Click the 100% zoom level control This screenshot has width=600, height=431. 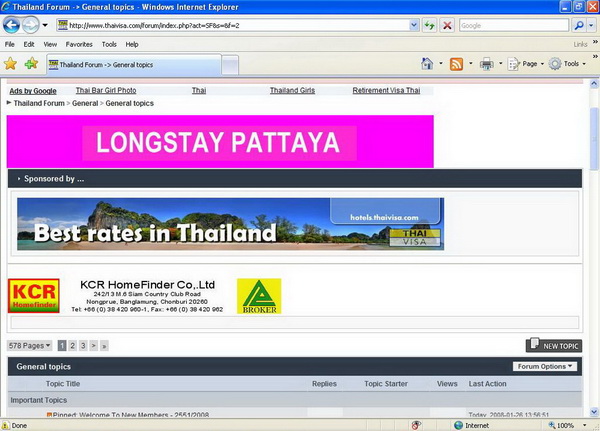tap(567, 425)
